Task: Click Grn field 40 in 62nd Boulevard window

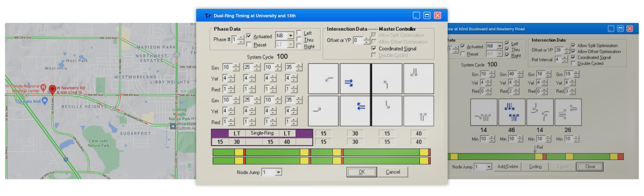Action: point(512,74)
